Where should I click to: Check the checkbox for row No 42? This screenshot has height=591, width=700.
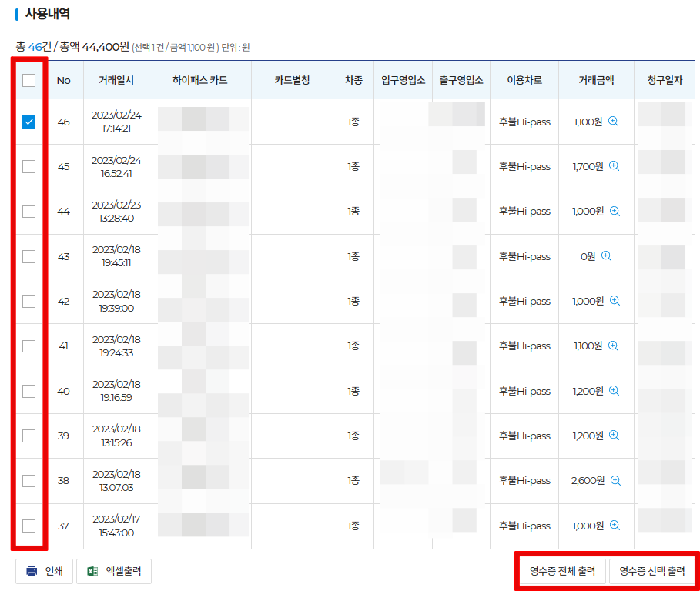[29, 301]
